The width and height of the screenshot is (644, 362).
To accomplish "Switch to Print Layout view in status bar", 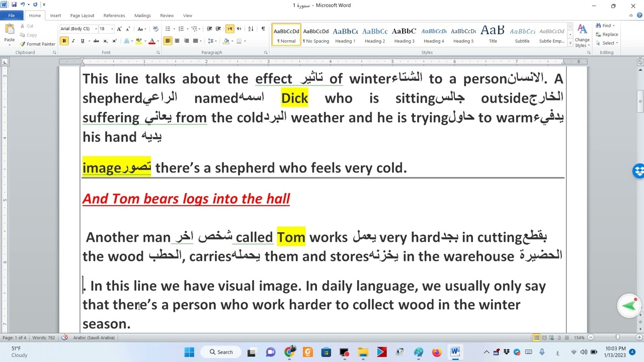I will (537, 337).
